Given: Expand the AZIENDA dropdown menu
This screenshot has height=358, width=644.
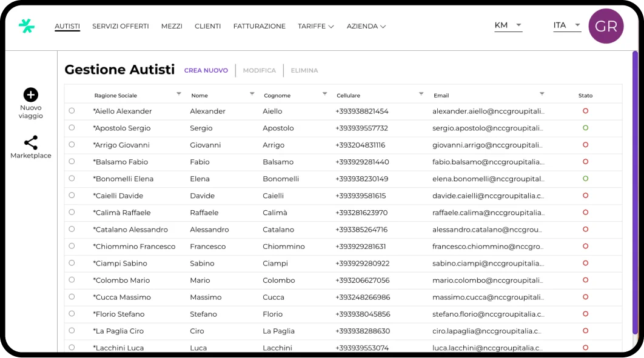Looking at the screenshot, I should [x=366, y=27].
